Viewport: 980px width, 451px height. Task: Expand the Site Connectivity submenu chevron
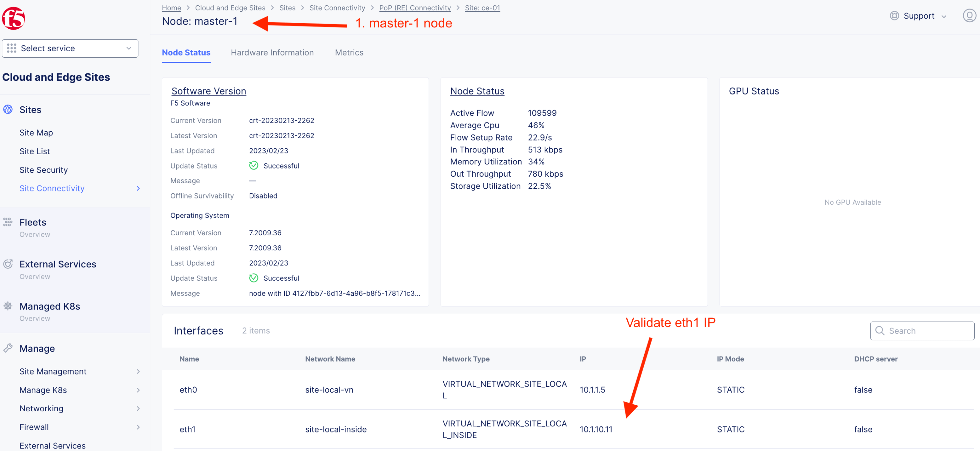(138, 188)
